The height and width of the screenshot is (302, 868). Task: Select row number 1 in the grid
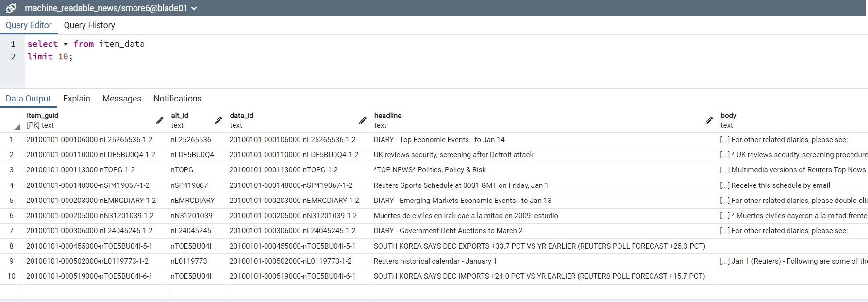11,140
